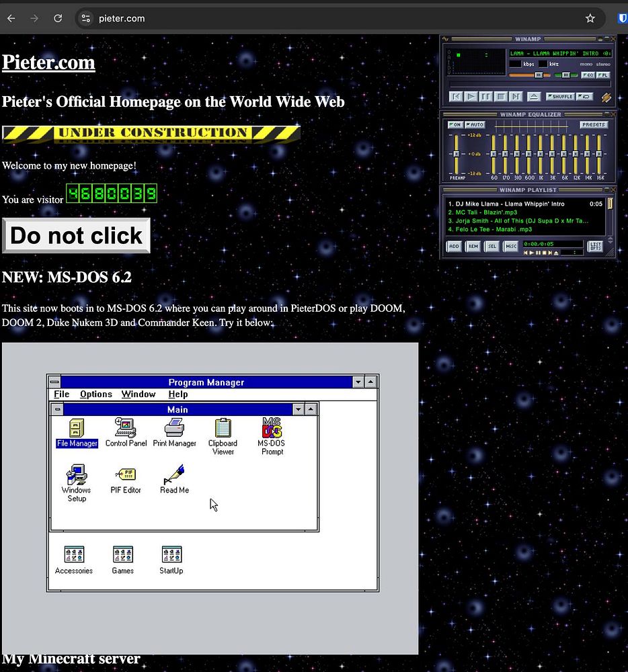This screenshot has height=672, width=628.
Task: Open playlist LIST OPTS menu
Action: (596, 247)
